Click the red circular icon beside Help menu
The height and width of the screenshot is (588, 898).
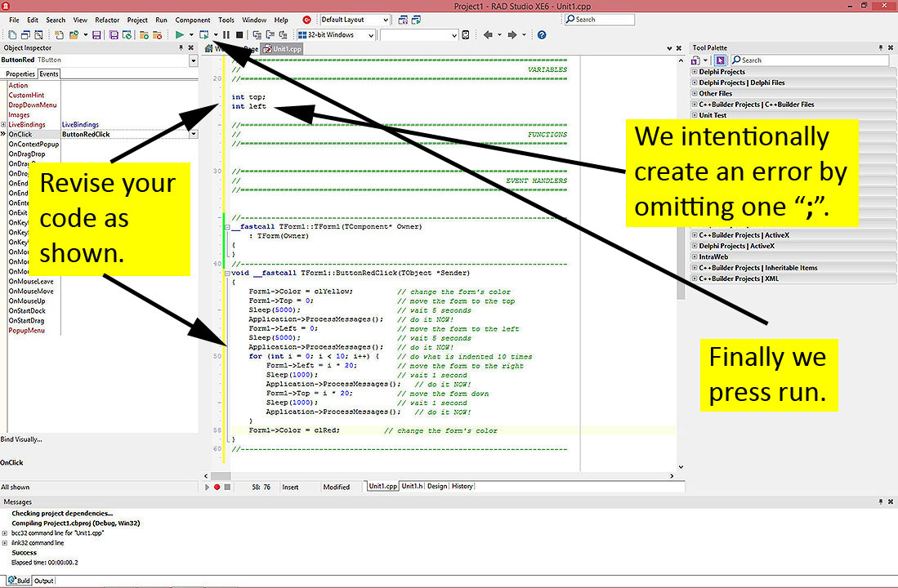[307, 20]
